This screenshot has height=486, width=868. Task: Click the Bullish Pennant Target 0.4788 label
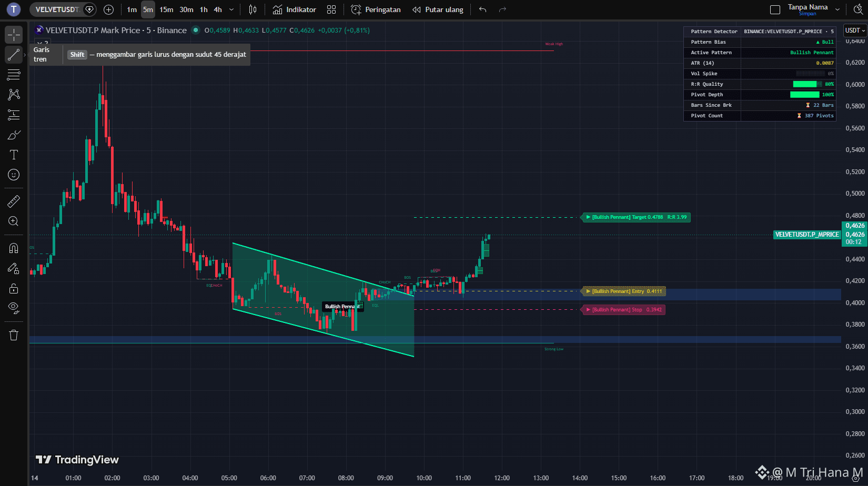637,217
